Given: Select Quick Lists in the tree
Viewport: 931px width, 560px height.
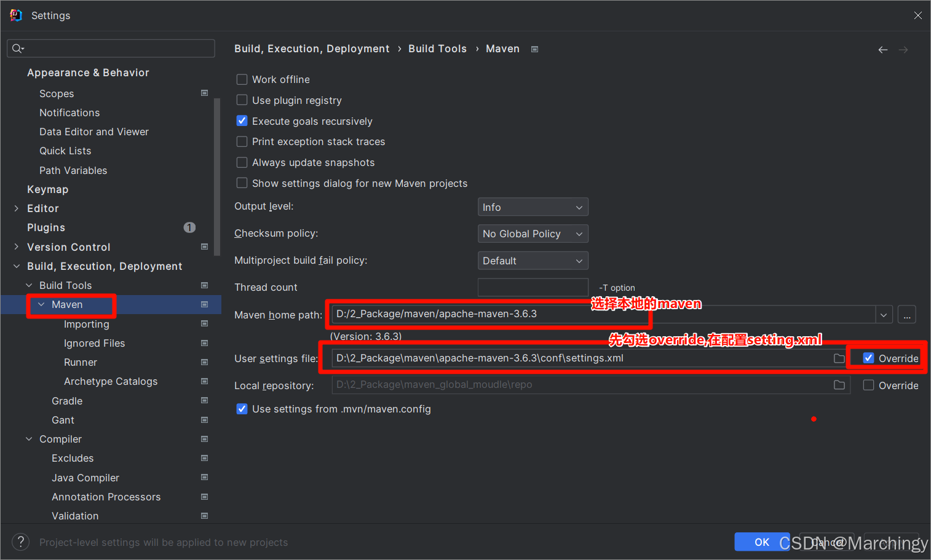Looking at the screenshot, I should [x=65, y=151].
